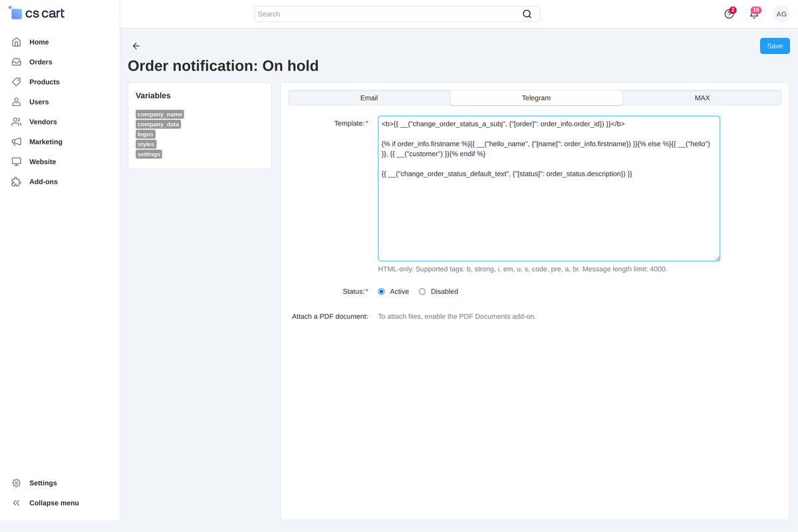This screenshot has width=798, height=532.
Task: Open Vendors in the sidebar
Action: pos(43,122)
